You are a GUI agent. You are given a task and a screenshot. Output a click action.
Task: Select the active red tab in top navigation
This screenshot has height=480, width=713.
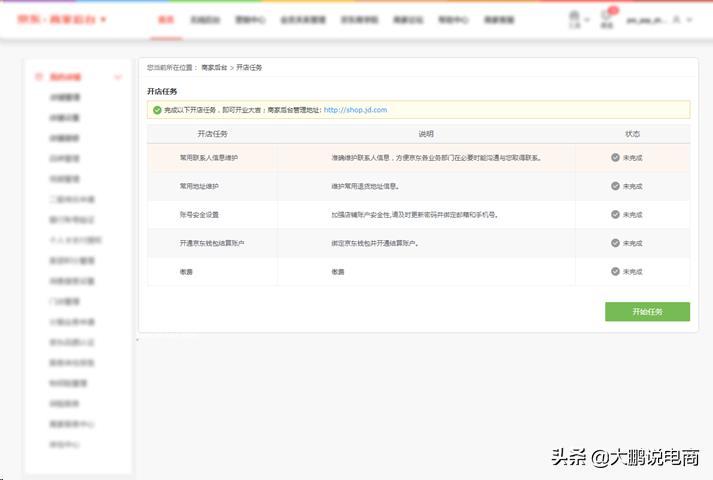point(166,20)
